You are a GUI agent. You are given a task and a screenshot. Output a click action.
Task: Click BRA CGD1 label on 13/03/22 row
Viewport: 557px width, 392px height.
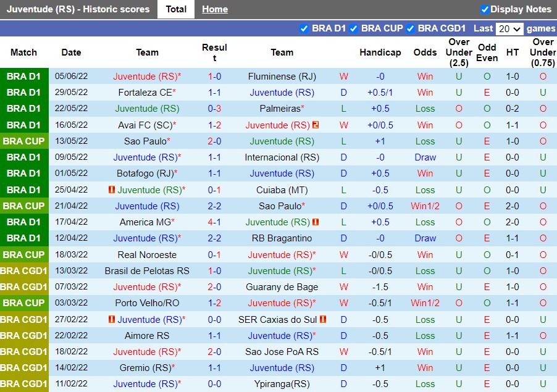(24, 271)
